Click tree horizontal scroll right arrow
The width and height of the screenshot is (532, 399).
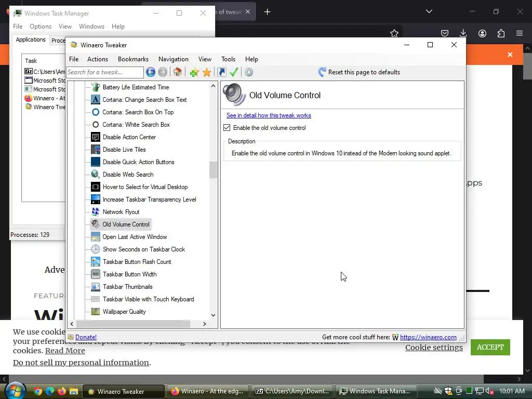[204, 324]
